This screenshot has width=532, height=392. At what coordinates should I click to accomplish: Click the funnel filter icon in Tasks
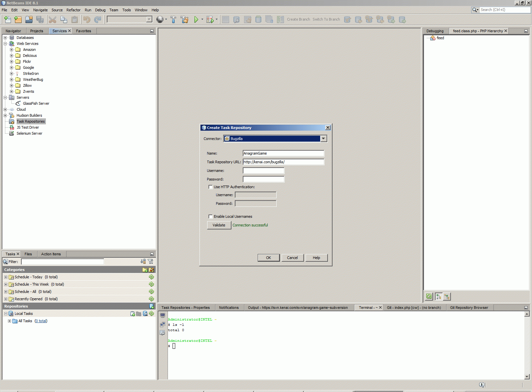150,262
